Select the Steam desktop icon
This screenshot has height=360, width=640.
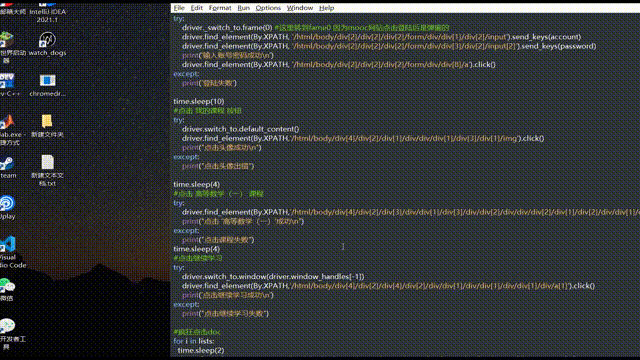pyautogui.click(x=7, y=167)
